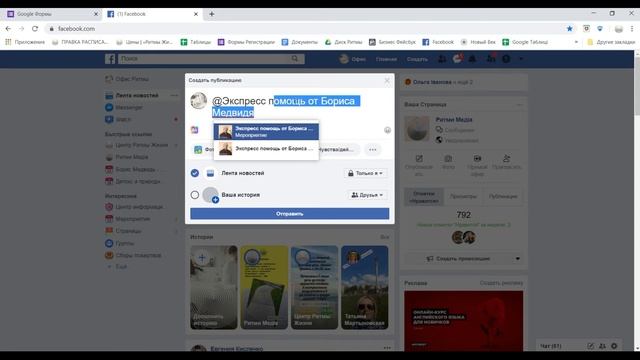The width and height of the screenshot is (640, 360).
Task: Choose the highlighted event mention suggestion
Action: click(266, 131)
